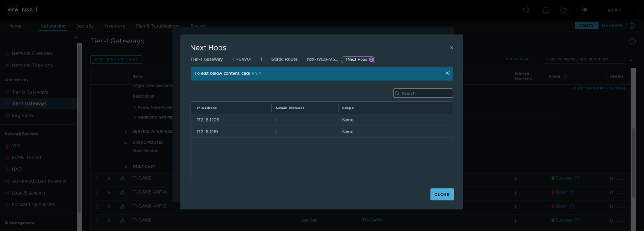This screenshot has height=231, width=644.
Task: Click EDIT link in info banner
Action: pos(256,74)
